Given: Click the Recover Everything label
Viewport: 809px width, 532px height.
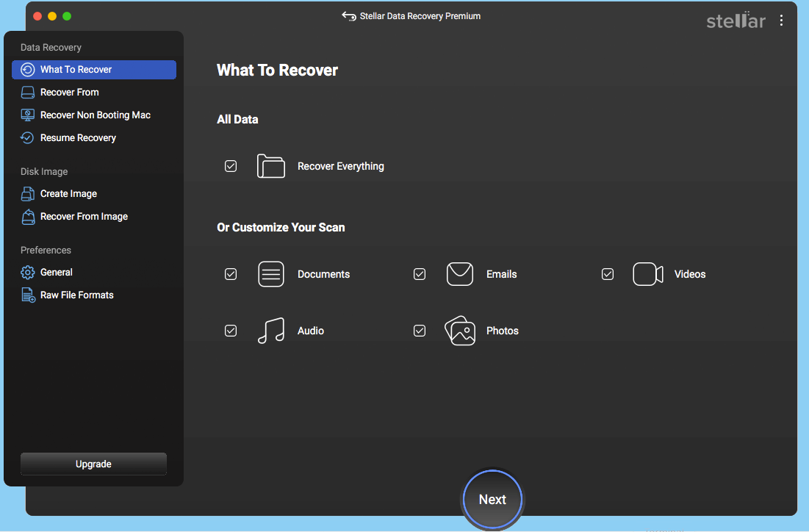Looking at the screenshot, I should click(340, 166).
